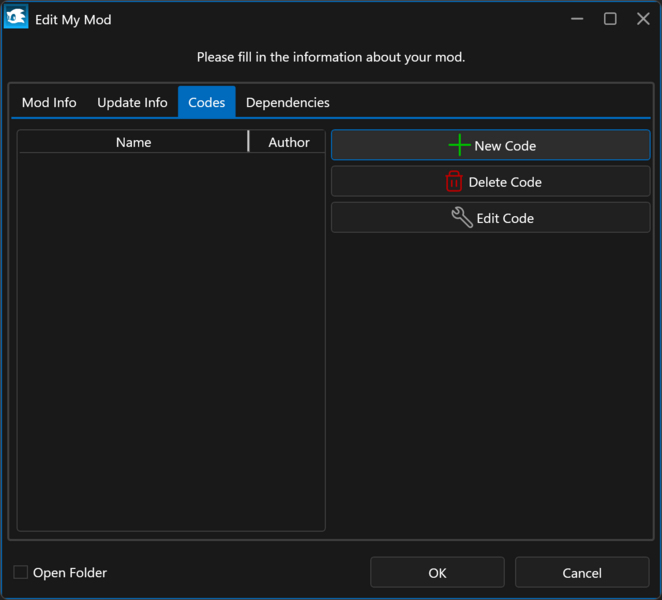Image resolution: width=662 pixels, height=600 pixels.
Task: Close the dialog with the X button
Action: point(643,19)
